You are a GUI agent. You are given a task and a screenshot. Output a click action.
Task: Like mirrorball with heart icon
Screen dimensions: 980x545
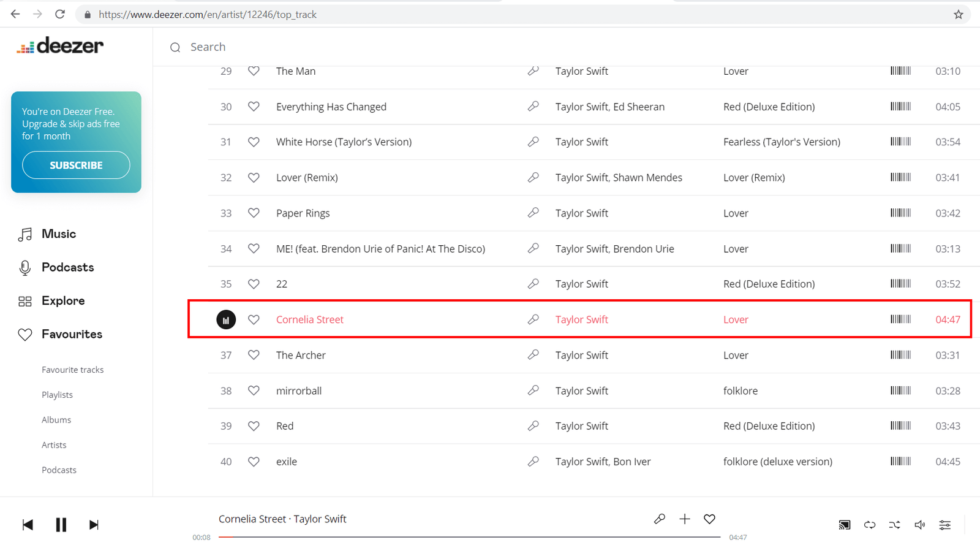(254, 391)
